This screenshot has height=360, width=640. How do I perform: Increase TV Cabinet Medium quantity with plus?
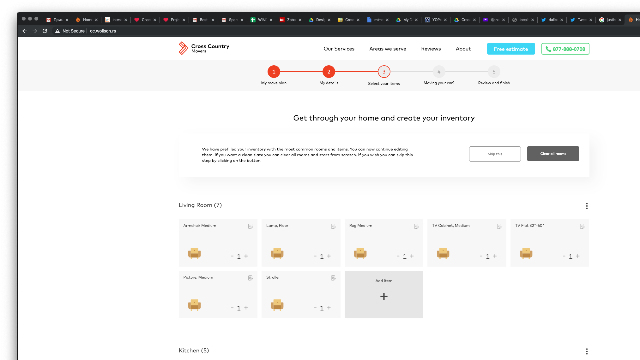(x=494, y=256)
